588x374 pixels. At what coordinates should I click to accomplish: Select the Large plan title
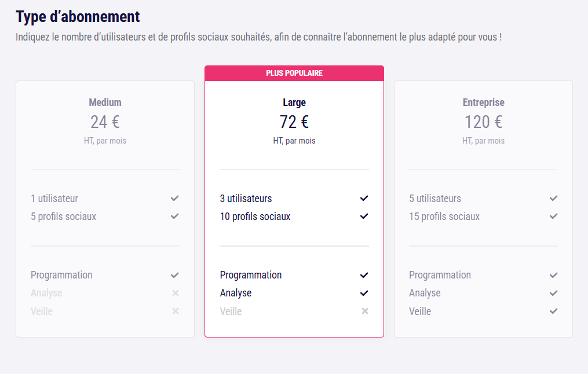point(294,102)
